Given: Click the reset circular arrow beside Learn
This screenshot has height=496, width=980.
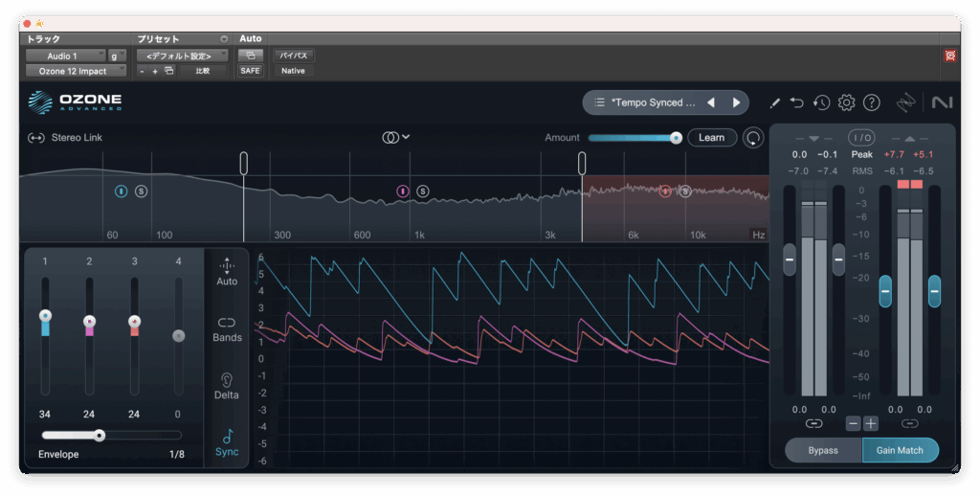Looking at the screenshot, I should 754,138.
